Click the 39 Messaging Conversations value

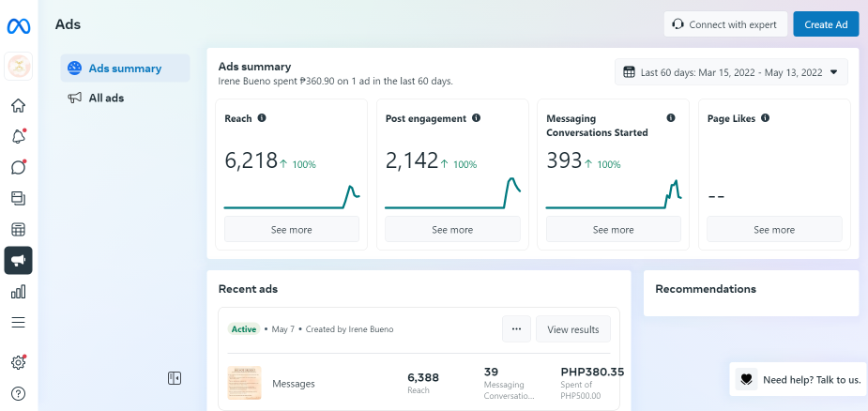pyautogui.click(x=491, y=372)
